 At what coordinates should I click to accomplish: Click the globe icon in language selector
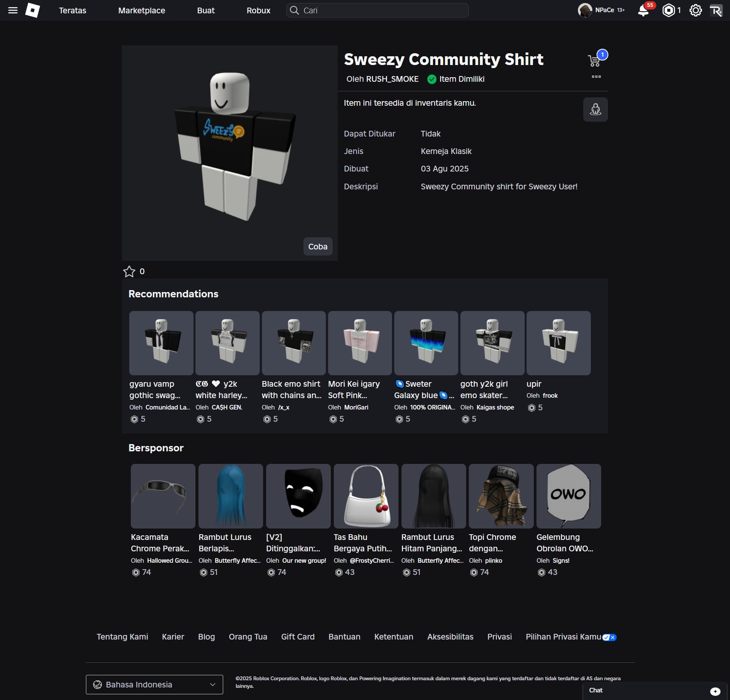pyautogui.click(x=97, y=684)
